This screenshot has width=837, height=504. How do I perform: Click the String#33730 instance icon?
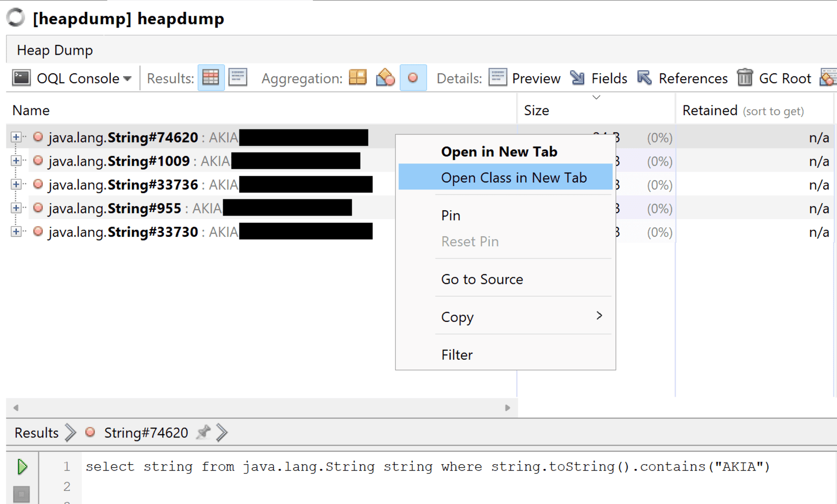pos(38,231)
